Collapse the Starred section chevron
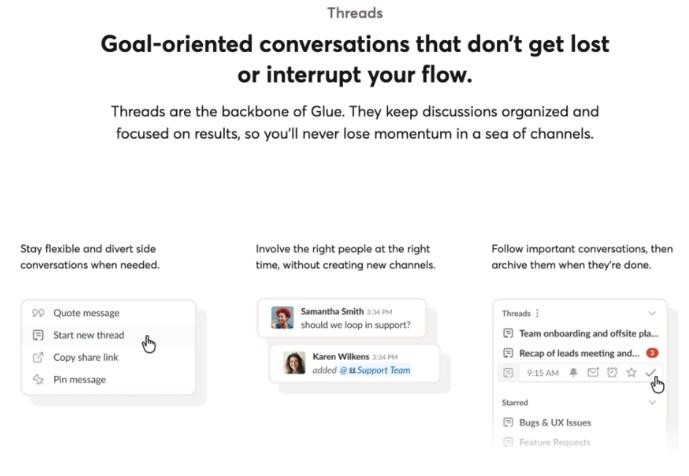Viewport: 689px width, 476px height. coord(653,402)
